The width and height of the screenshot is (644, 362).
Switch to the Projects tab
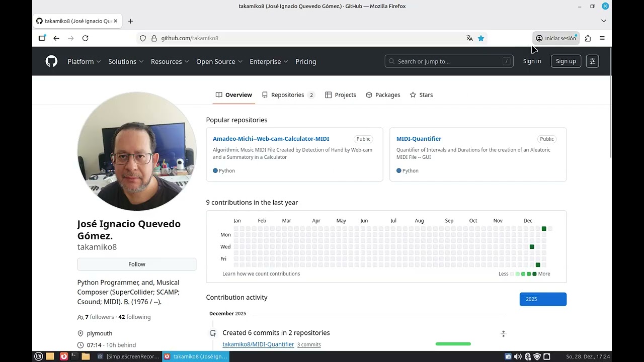point(341,95)
